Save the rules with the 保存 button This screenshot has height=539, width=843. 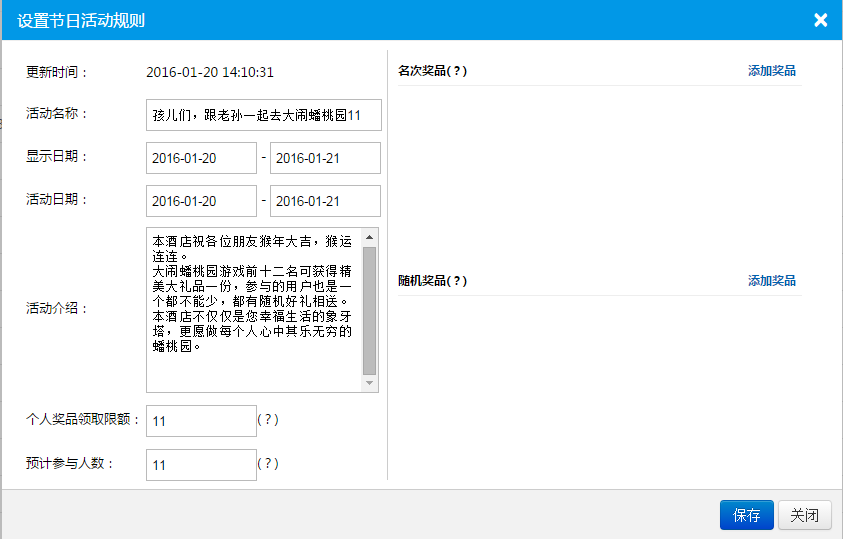pyautogui.click(x=746, y=515)
